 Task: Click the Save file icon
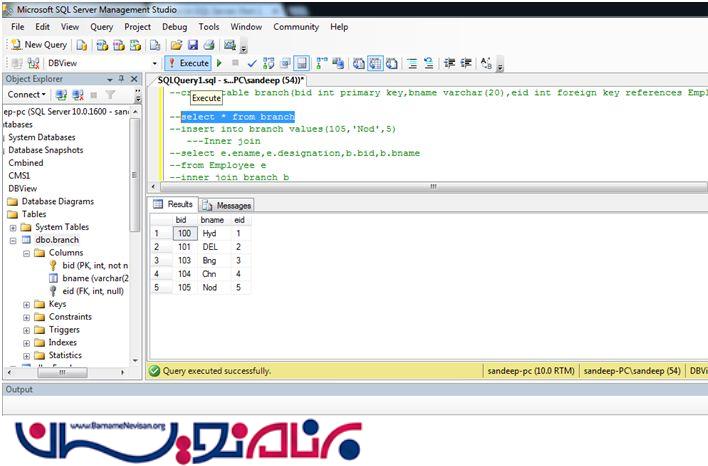[193, 45]
